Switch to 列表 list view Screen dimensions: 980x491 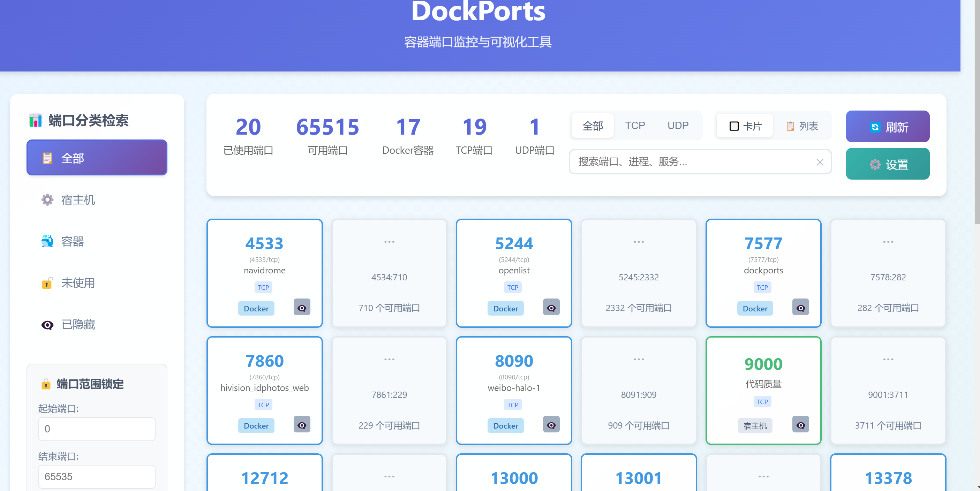(x=802, y=126)
